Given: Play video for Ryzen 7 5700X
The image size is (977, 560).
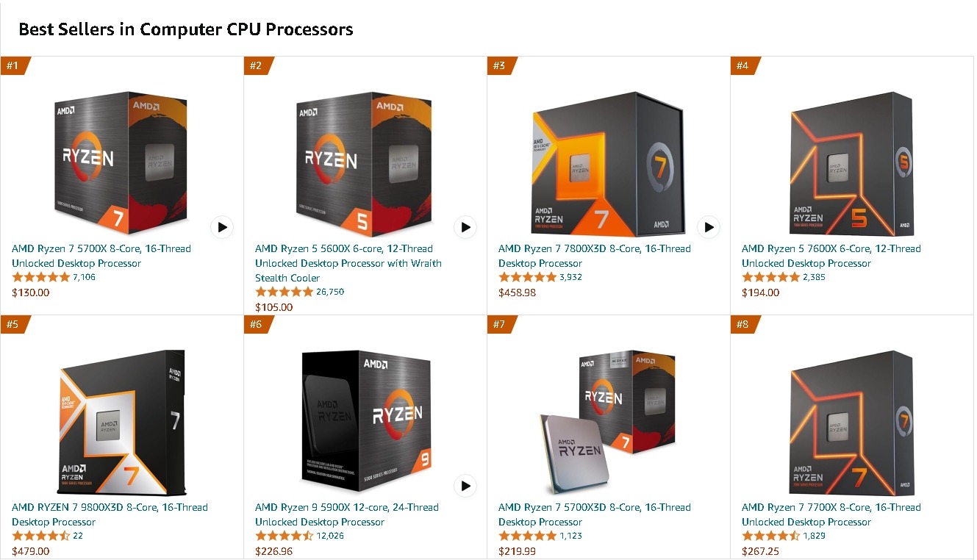Looking at the screenshot, I should pos(222,227).
